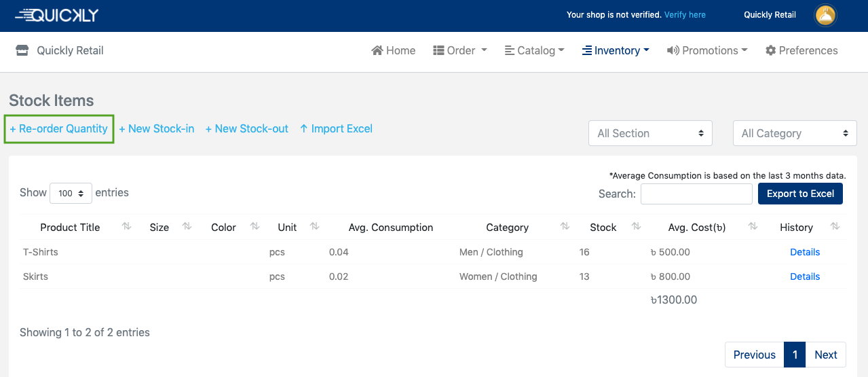Sort table by Stock column arrows
Viewport: 868px width, 377px height.
click(636, 227)
